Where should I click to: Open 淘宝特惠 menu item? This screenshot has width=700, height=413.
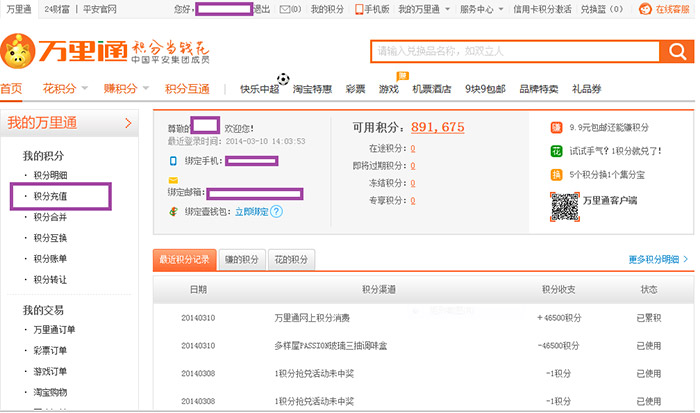tap(312, 89)
